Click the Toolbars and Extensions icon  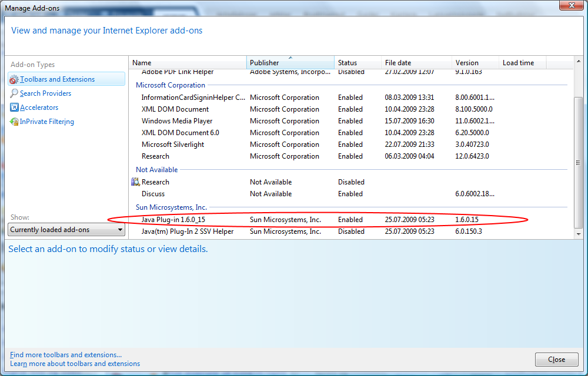pos(14,79)
